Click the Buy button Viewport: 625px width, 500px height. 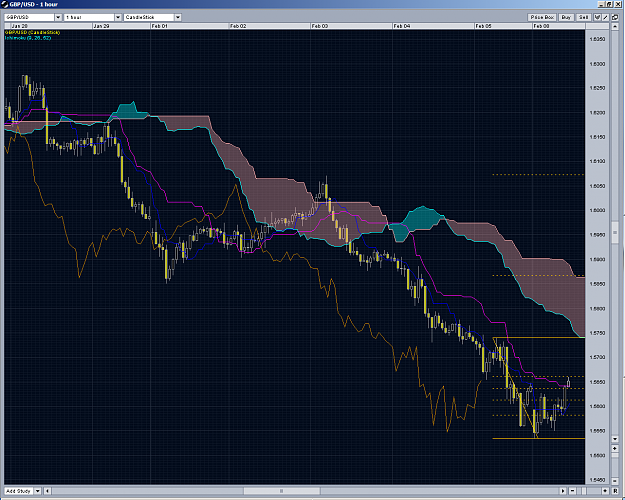[x=566, y=17]
